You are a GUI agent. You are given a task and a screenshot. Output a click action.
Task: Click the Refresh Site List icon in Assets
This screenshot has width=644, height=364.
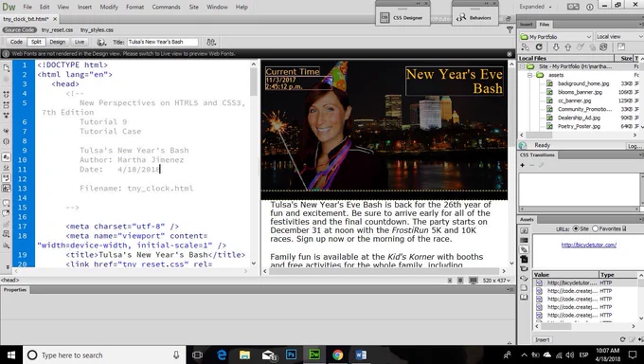pyautogui.click(x=622, y=339)
